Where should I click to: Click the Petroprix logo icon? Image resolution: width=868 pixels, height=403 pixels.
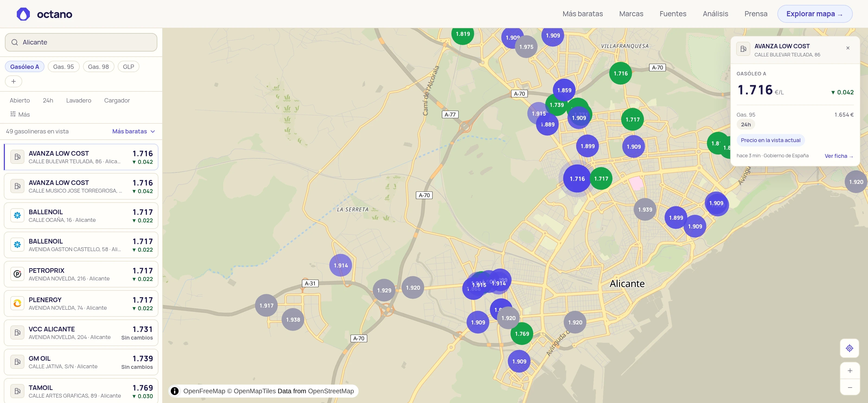coord(17,274)
